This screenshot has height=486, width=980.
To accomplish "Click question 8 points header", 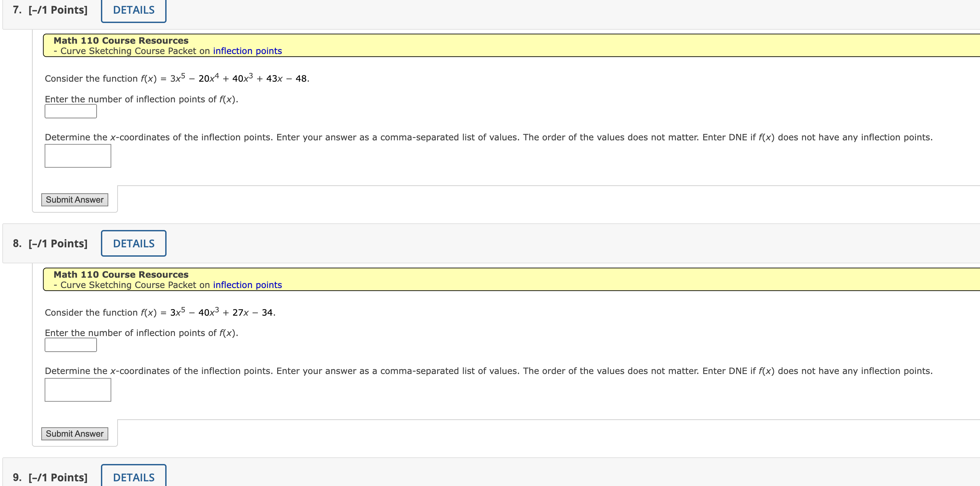I will click(x=50, y=244).
